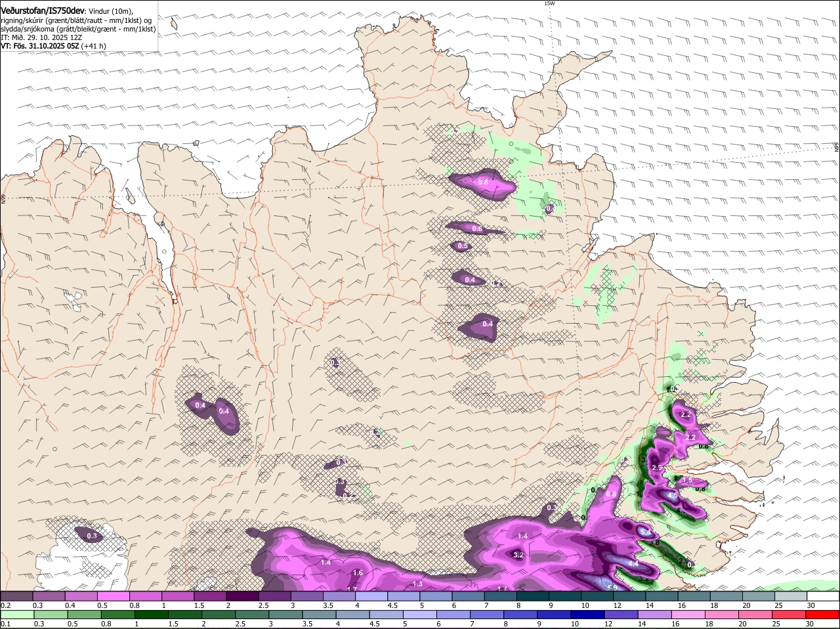Click the dark green swatch between 1 and 1.5
The width and height of the screenshot is (840, 629).
click(x=152, y=615)
